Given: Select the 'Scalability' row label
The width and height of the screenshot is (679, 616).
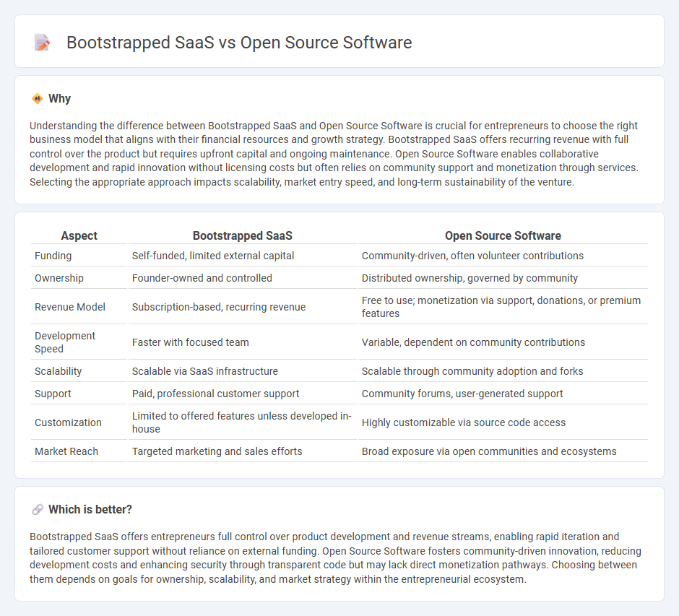Looking at the screenshot, I should [58, 371].
